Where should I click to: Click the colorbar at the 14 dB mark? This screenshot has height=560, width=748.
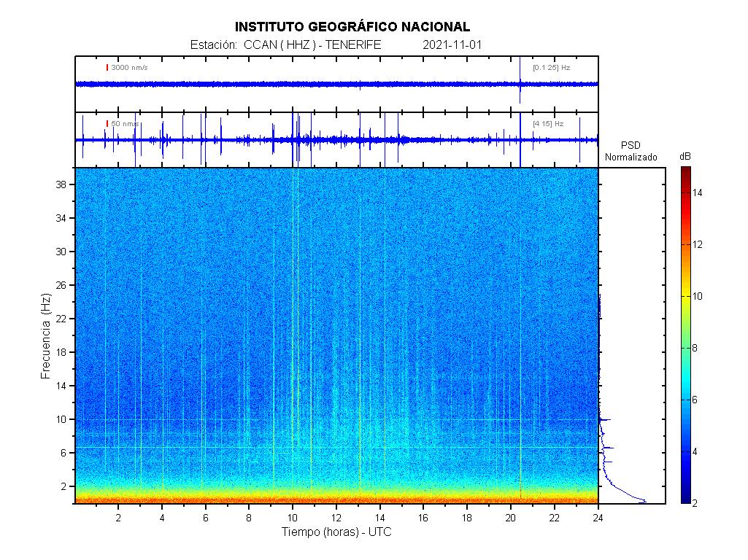point(686,192)
